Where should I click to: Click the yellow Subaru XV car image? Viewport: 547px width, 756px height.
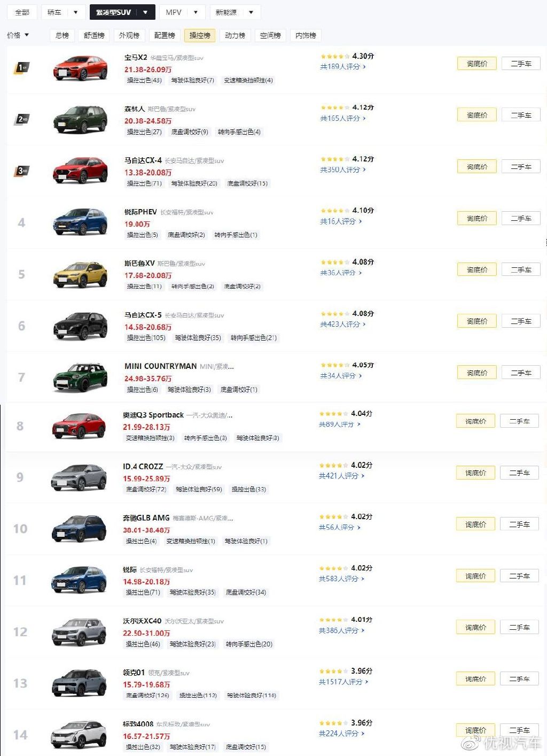[x=80, y=274]
